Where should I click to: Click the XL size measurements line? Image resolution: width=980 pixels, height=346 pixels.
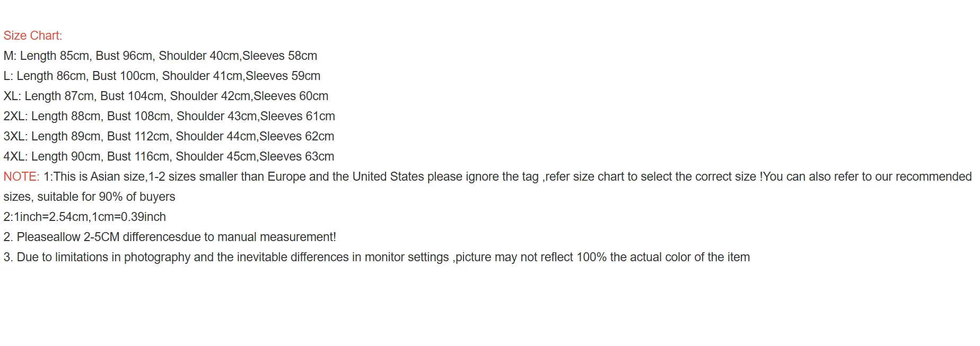[165, 96]
